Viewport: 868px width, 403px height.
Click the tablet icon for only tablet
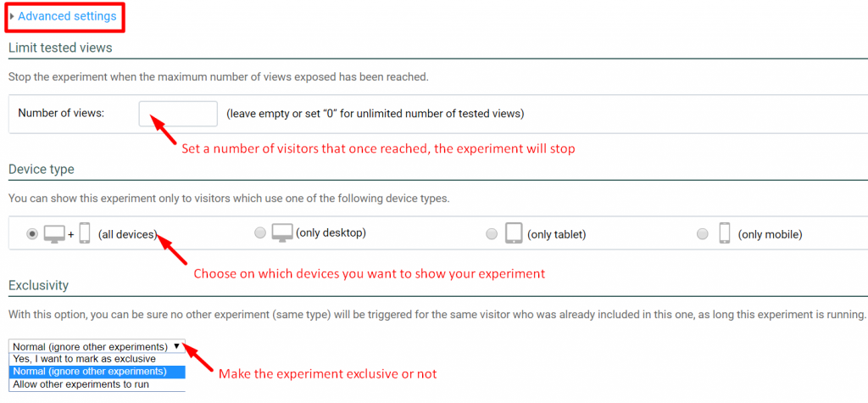pyautogui.click(x=514, y=233)
